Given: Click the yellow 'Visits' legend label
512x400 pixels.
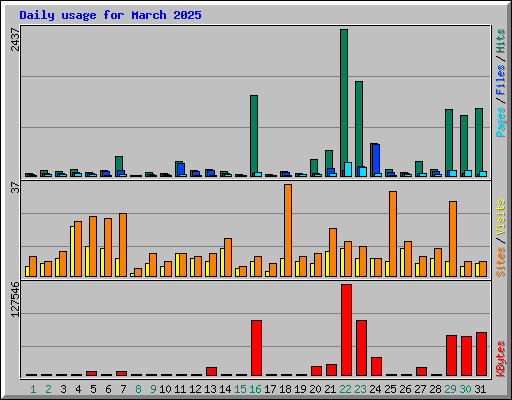Looking at the screenshot, I should pyautogui.click(x=501, y=218).
